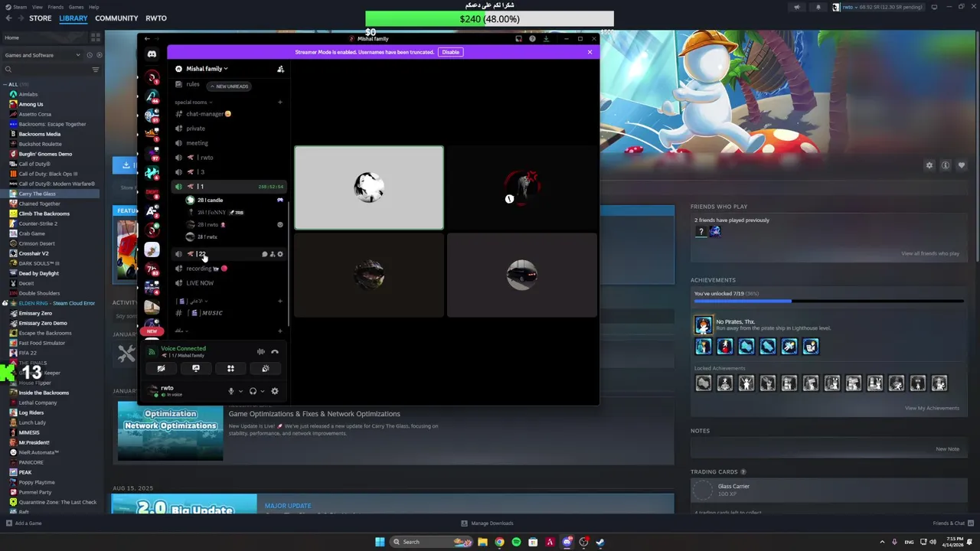Screen dimensions: 980x551
Task: Open Discord home direct messages icon
Action: 152,54
